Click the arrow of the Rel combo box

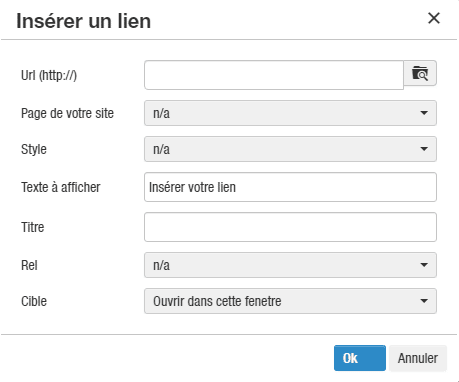coord(424,265)
